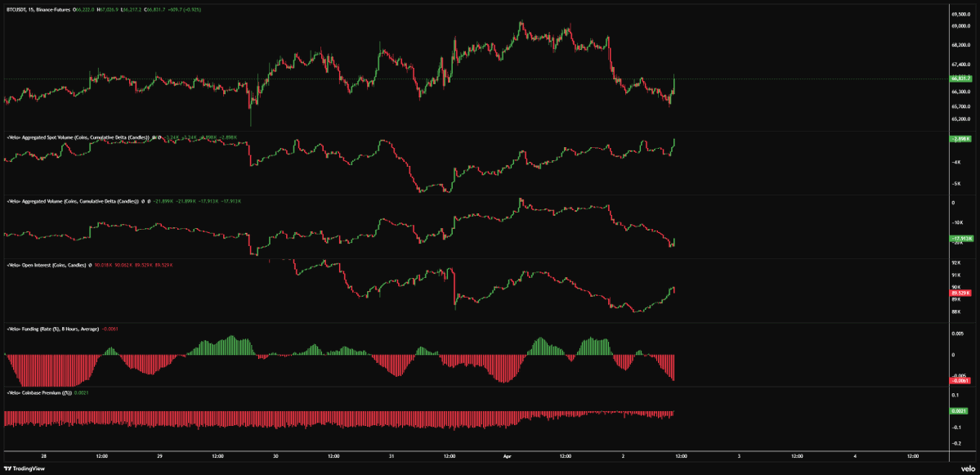Click the 67,400.0 price scale label
The width and height of the screenshot is (980, 475).
point(960,65)
